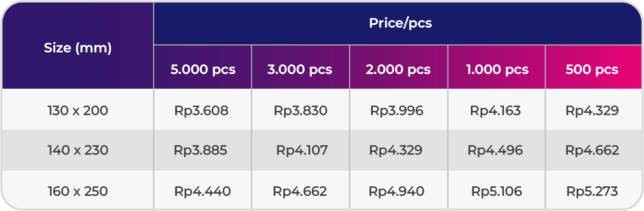The image size is (644, 211).
Task: Select the Rp3.830 price cell
Action: click(x=301, y=110)
